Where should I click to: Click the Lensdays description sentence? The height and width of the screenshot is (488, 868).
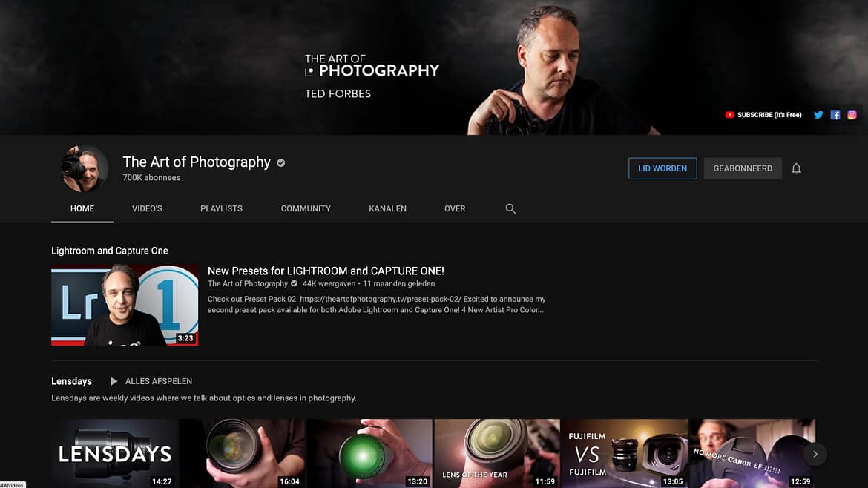pos(204,398)
